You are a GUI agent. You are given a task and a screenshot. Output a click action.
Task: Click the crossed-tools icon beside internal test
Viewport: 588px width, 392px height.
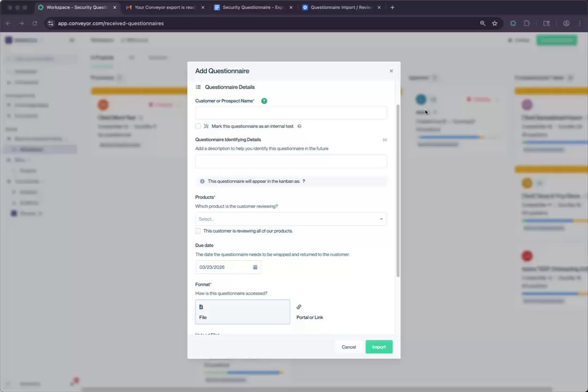[206, 126]
